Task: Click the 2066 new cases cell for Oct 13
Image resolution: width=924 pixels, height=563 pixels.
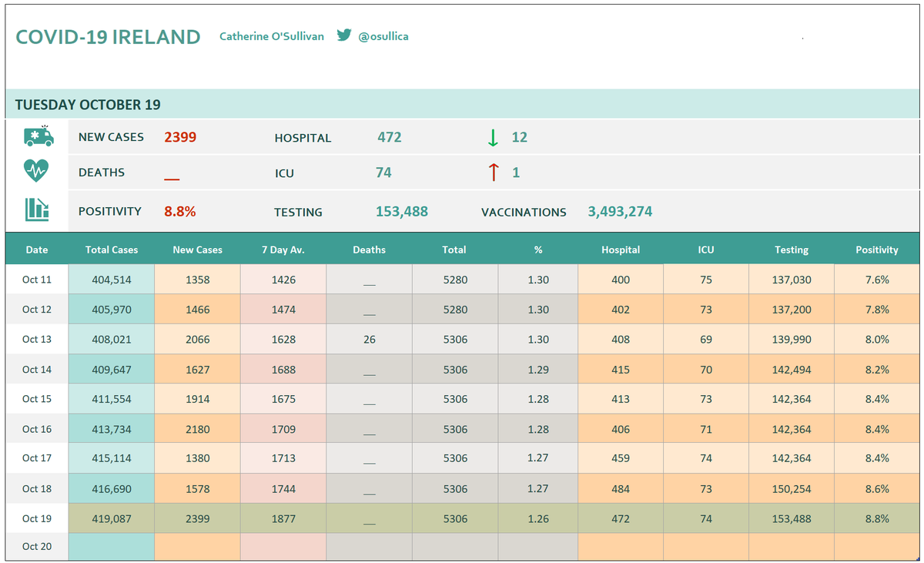Action: [x=198, y=339]
